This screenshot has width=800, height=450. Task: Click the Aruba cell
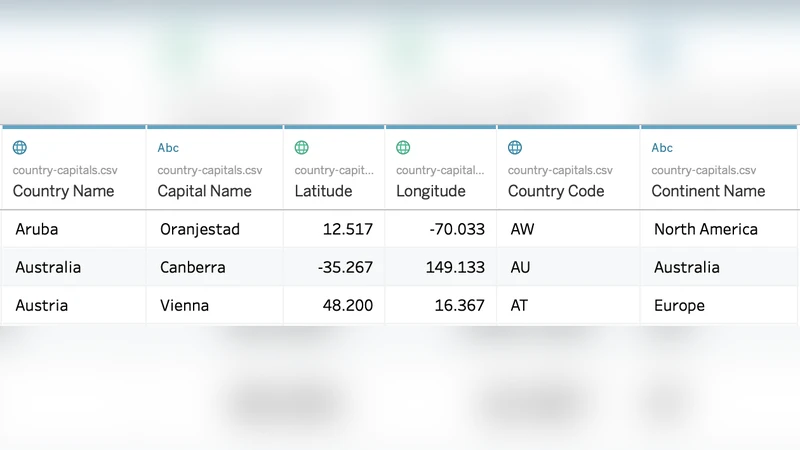coord(37,229)
